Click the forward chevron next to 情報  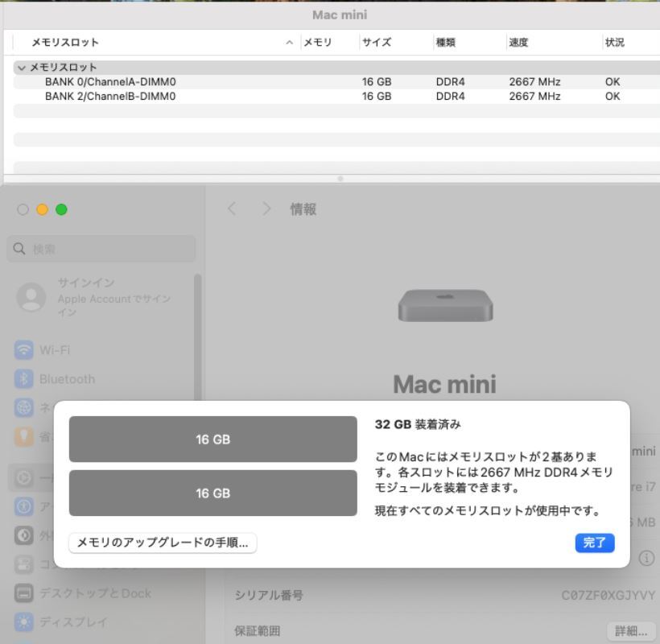pyautogui.click(x=266, y=208)
